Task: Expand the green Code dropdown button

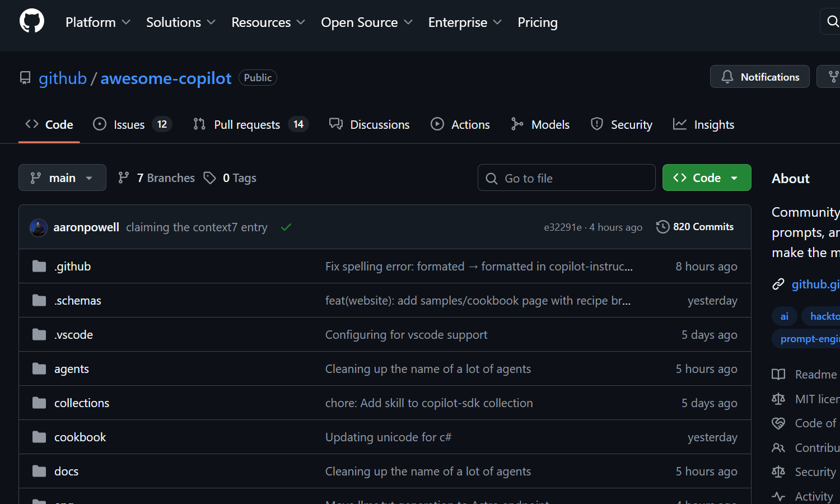Action: [x=706, y=178]
